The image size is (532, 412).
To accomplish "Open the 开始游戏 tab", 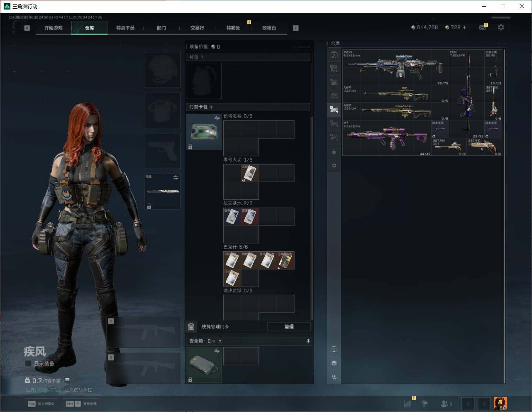I will (x=54, y=28).
